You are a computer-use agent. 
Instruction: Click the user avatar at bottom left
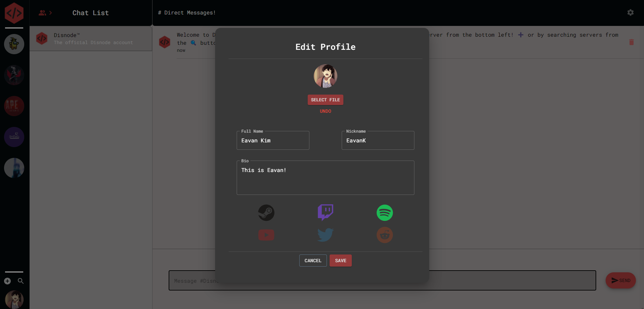(x=14, y=300)
